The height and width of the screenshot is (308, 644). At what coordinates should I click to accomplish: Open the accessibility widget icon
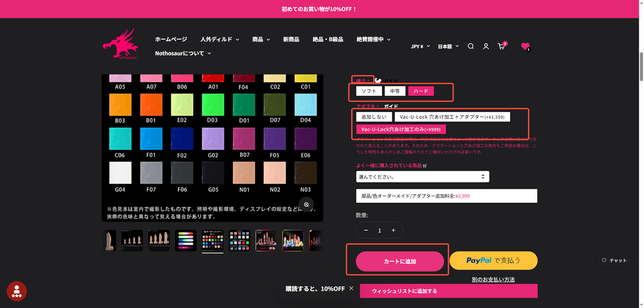[17, 291]
